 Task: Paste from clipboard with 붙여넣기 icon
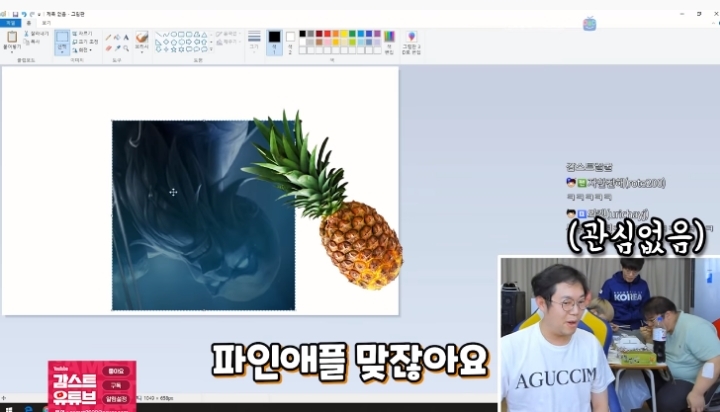(12, 37)
